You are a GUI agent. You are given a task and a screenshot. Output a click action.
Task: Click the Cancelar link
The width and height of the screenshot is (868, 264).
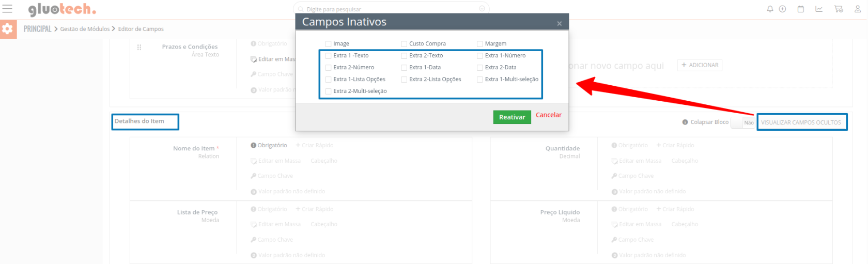(x=548, y=115)
